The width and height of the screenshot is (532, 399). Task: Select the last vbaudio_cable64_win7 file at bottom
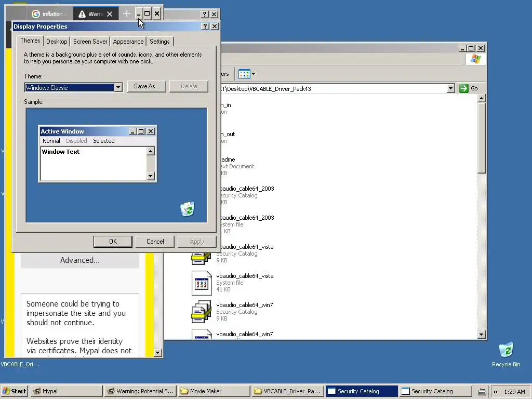245,334
